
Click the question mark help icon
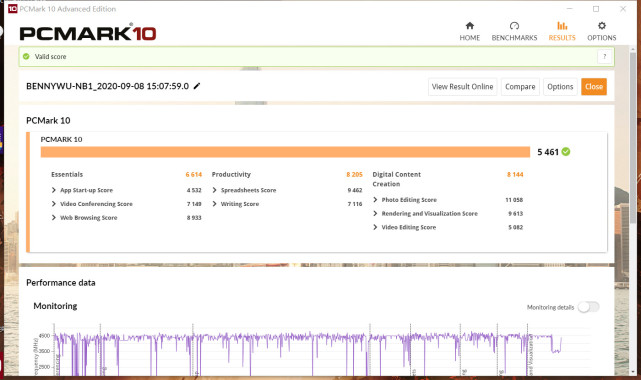point(605,56)
